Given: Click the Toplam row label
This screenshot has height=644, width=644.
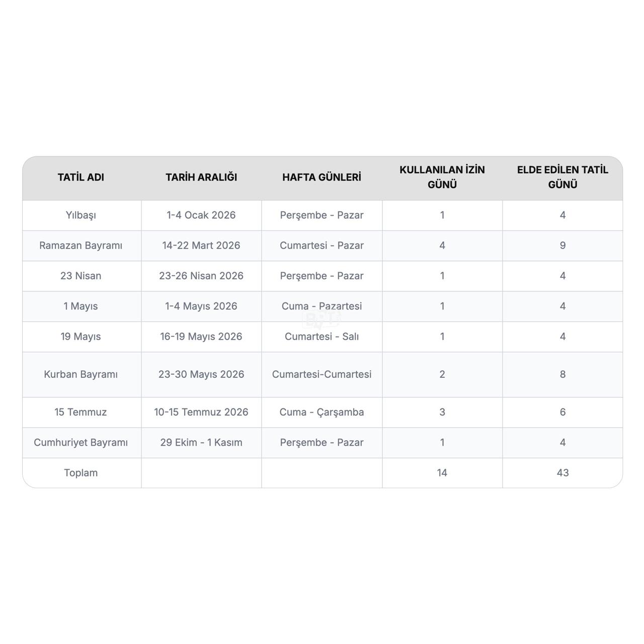Looking at the screenshot, I should (81, 473).
